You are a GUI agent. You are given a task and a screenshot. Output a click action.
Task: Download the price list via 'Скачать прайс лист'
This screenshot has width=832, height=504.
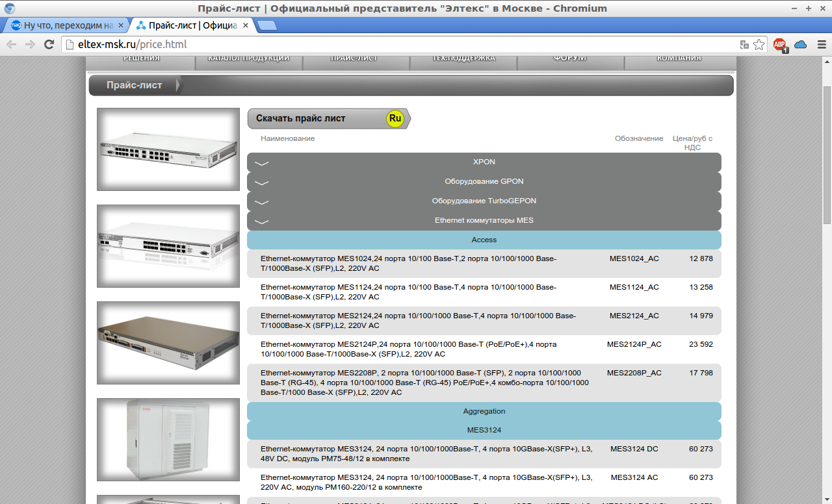329,119
